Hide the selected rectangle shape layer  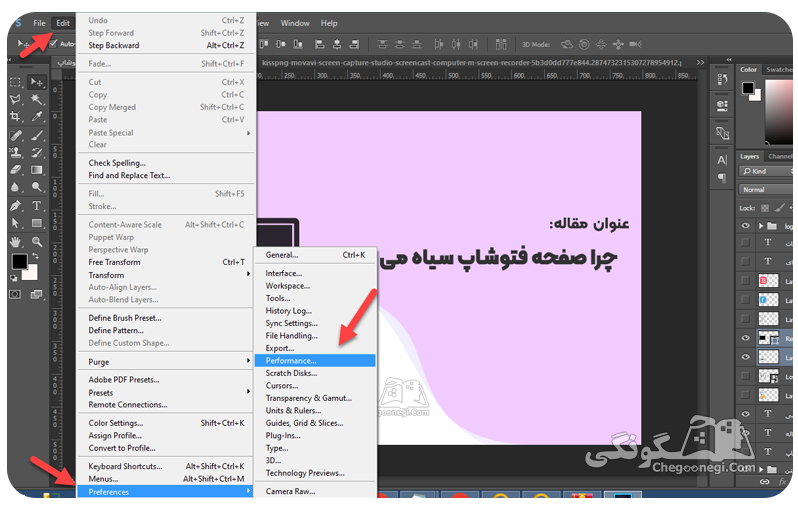746,337
